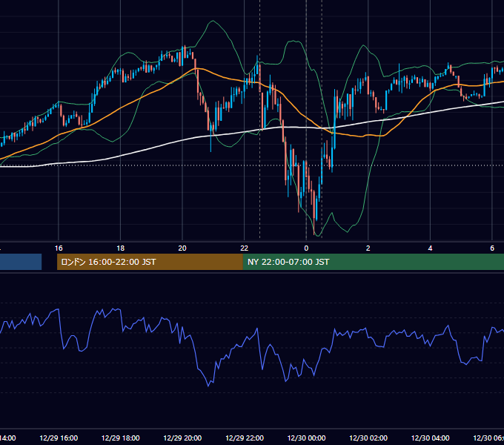Image resolution: width=504 pixels, height=445 pixels.
Task: Click the "12/30 00:00" date label
Action: click(306, 438)
